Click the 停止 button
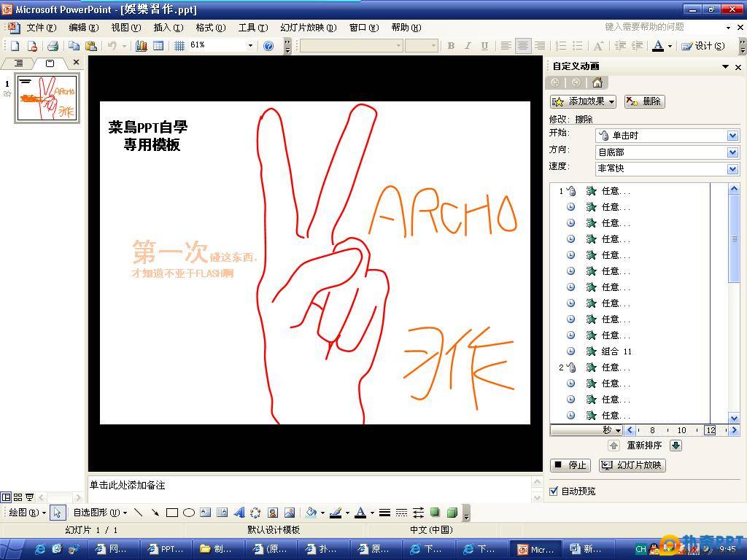The height and width of the screenshot is (560, 747). 570,465
